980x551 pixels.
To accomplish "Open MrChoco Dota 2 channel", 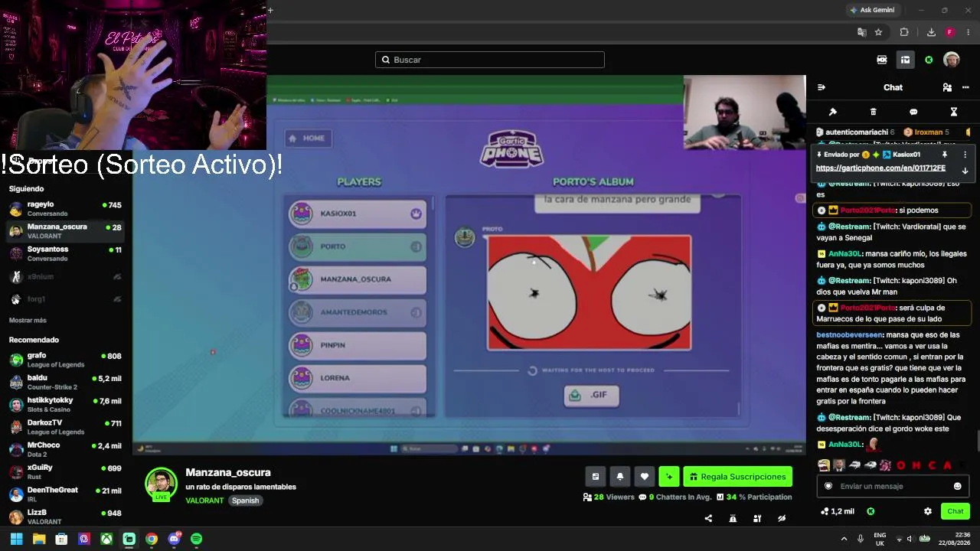I will point(66,449).
